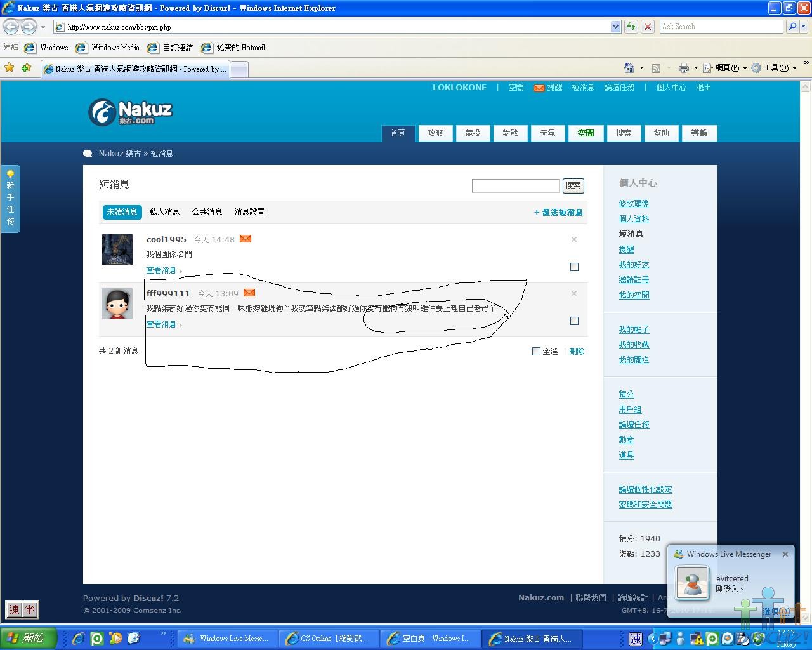Open 修改頭像 in sidebar
The width and height of the screenshot is (812, 650).
pos(634,204)
